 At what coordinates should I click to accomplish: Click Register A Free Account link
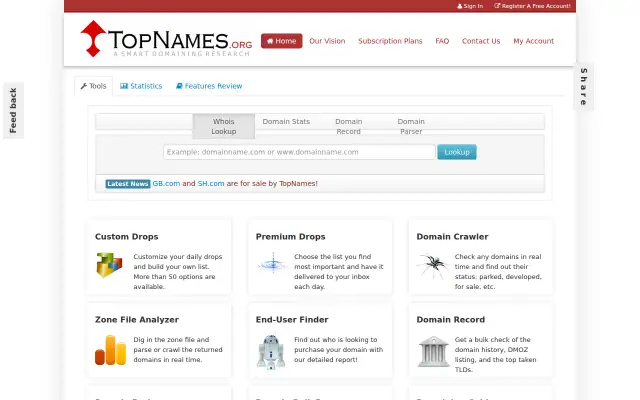(532, 6)
